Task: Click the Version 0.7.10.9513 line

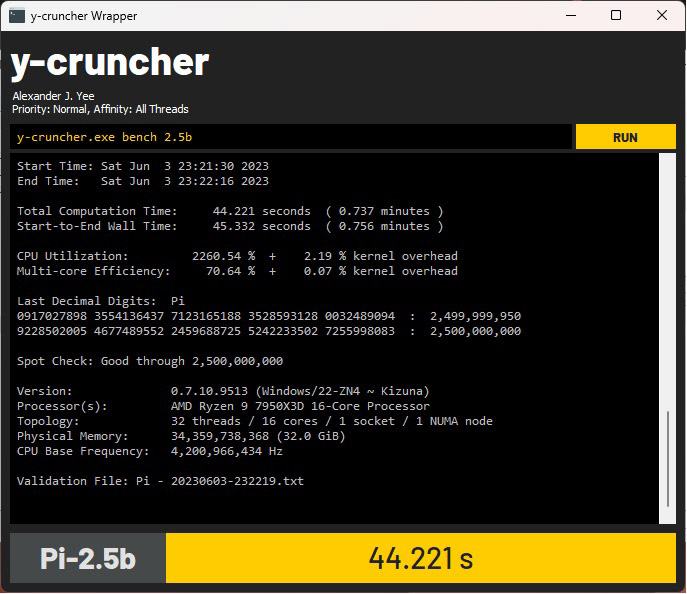Action: pos(223,391)
